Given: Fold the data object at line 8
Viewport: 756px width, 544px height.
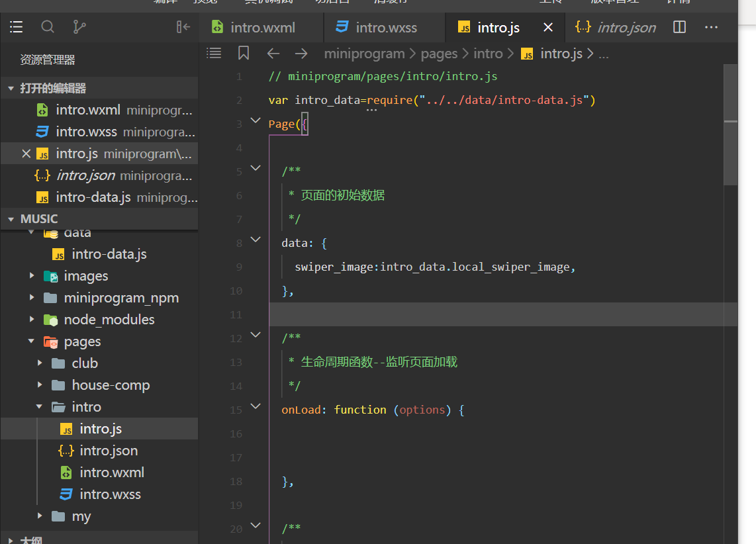Looking at the screenshot, I should point(256,240).
